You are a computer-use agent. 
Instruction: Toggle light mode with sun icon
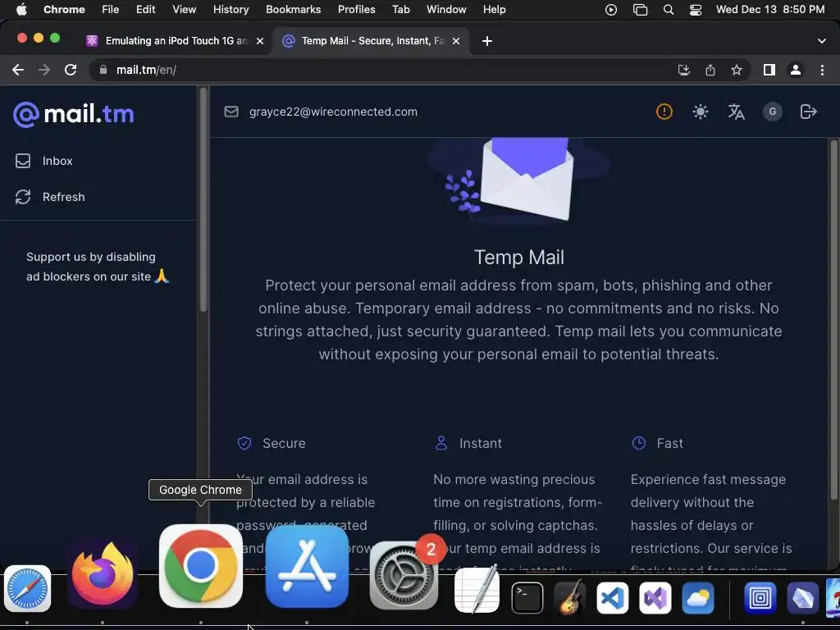pos(701,112)
